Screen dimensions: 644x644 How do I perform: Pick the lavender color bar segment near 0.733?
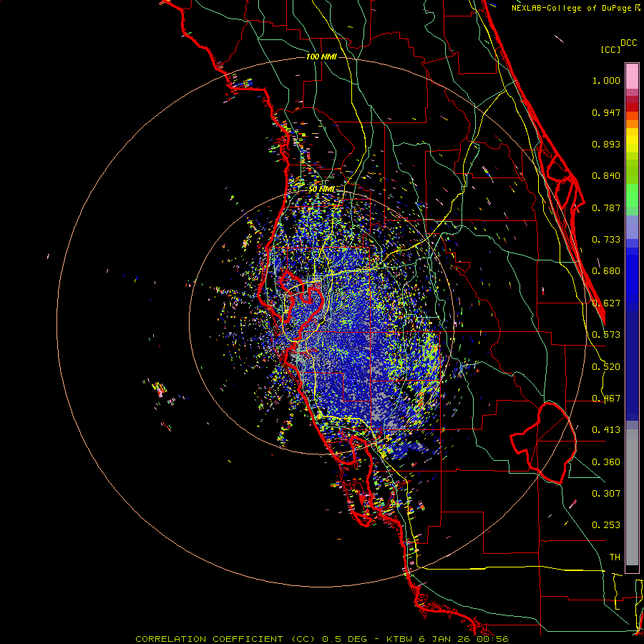point(632,227)
